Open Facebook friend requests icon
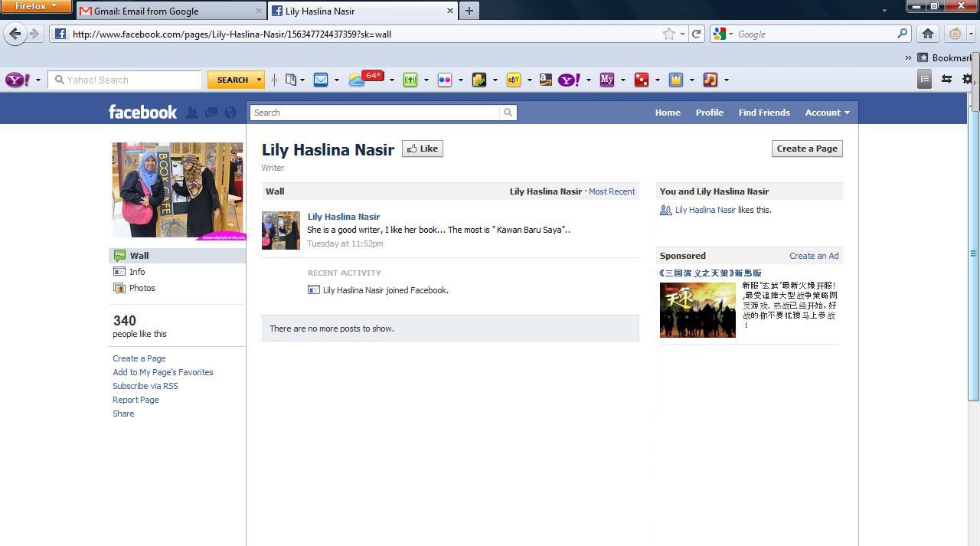This screenshot has width=980, height=546. pyautogui.click(x=192, y=113)
